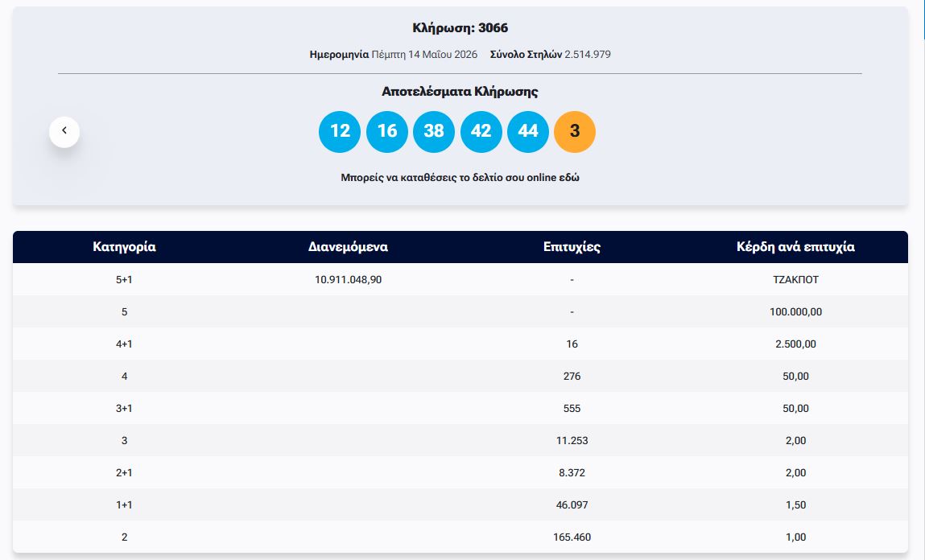Select the number 16 ball
Screen dimensions: 925x560
click(387, 131)
